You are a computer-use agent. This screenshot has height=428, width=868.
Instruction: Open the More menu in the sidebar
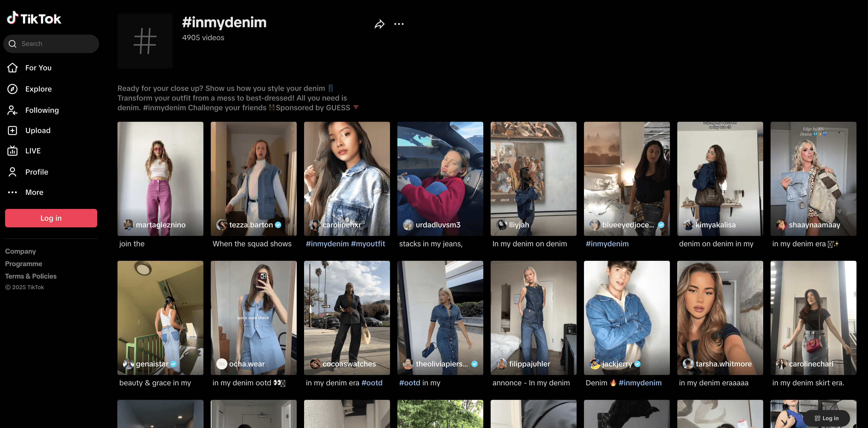34,192
